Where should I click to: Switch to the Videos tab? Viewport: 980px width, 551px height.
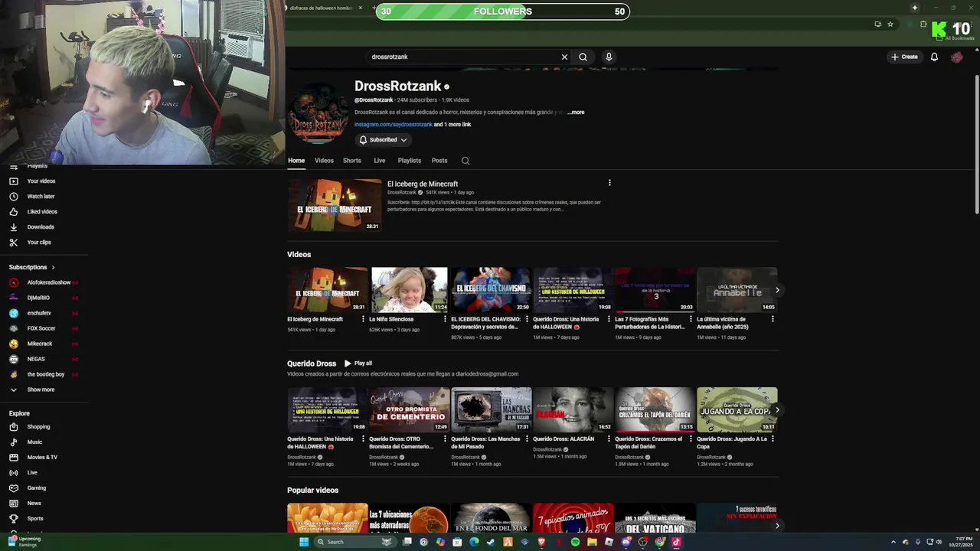[x=324, y=161]
